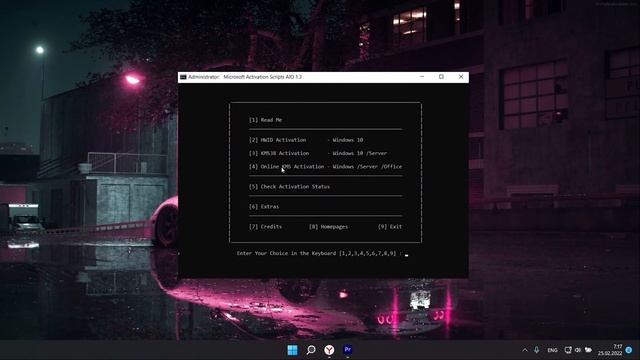
Task: Click the microphone tray icon
Action: (537, 350)
